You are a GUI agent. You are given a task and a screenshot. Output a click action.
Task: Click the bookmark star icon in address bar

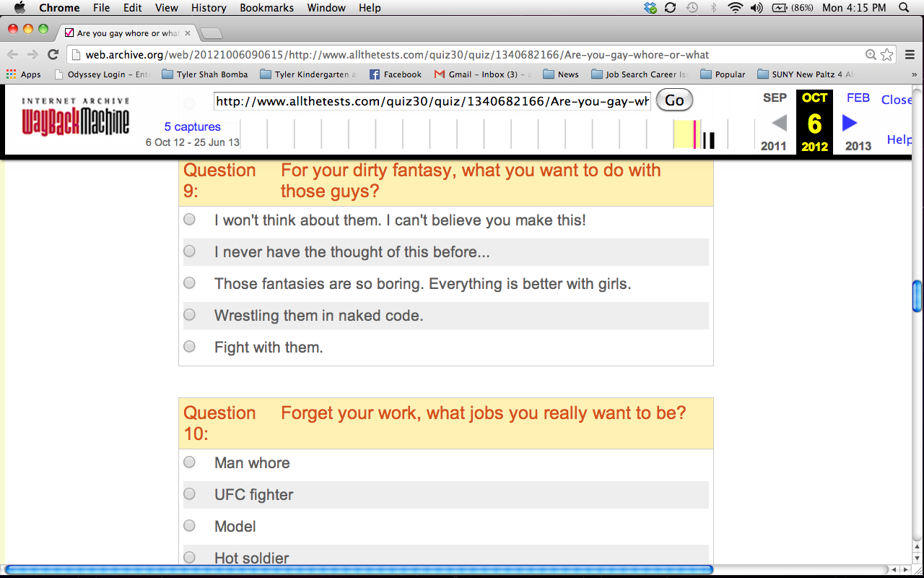pos(887,55)
